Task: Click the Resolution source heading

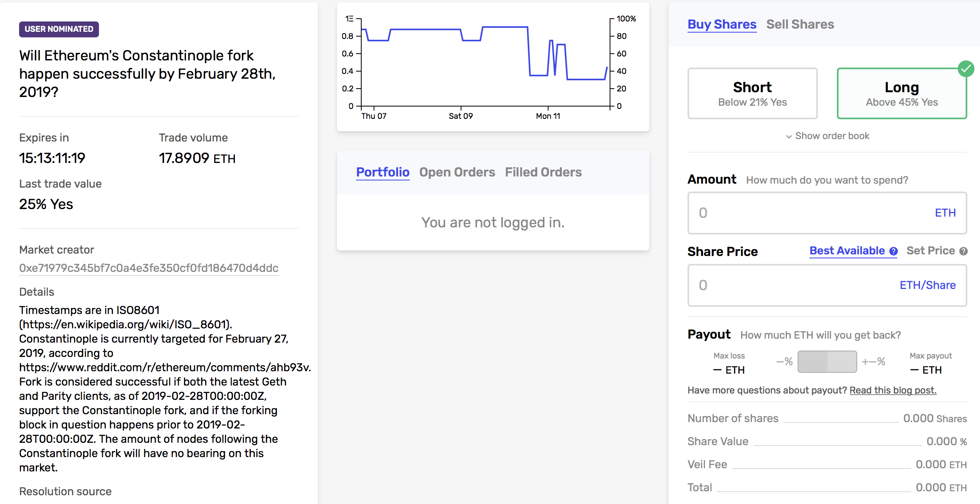Action: (x=65, y=491)
